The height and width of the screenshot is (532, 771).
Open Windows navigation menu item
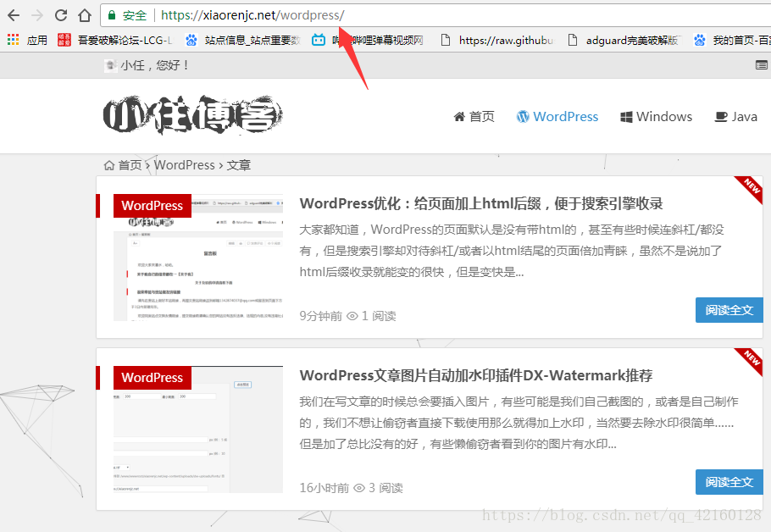coord(656,117)
